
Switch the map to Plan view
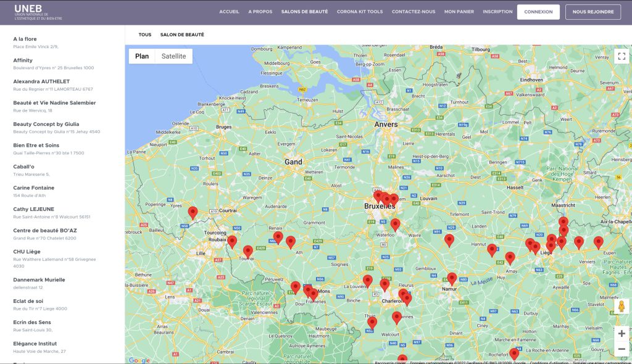pyautogui.click(x=142, y=56)
